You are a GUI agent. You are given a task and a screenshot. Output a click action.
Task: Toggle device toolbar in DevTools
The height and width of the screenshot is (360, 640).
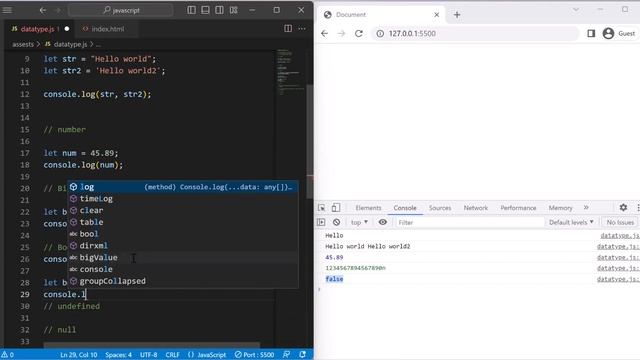(x=336, y=208)
